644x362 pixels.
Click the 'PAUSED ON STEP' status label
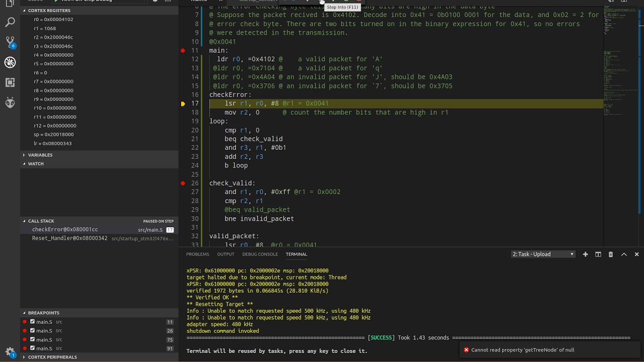pyautogui.click(x=158, y=221)
